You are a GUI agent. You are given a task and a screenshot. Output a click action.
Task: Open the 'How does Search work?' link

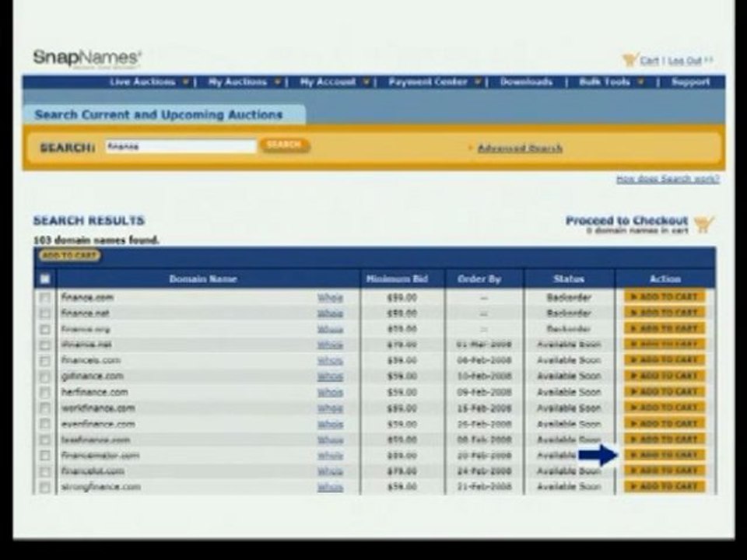[668, 179]
